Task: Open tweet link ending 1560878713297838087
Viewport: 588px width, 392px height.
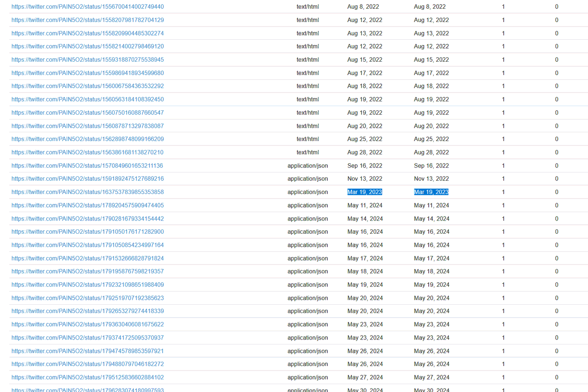Action: (x=88, y=126)
